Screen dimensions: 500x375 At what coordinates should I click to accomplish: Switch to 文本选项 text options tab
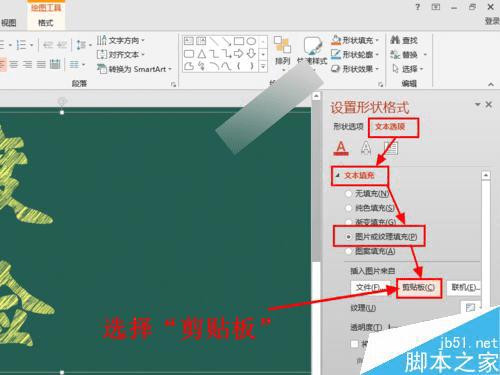[390, 126]
